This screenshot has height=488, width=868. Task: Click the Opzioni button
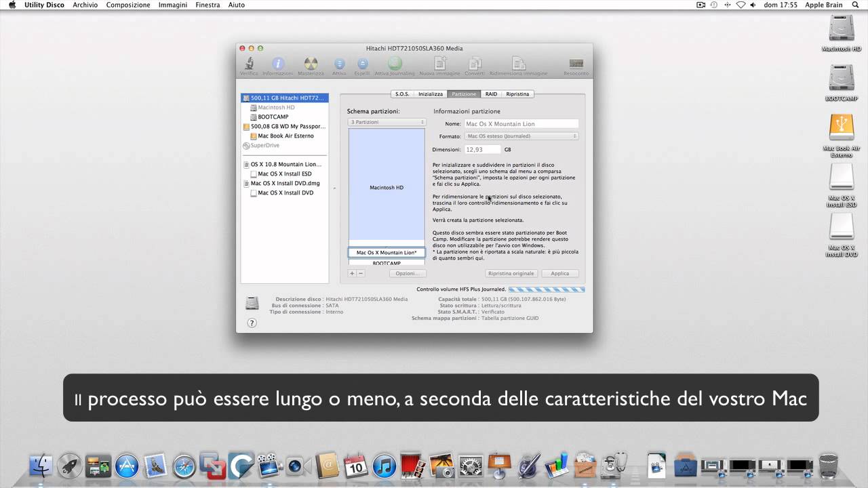coord(407,273)
